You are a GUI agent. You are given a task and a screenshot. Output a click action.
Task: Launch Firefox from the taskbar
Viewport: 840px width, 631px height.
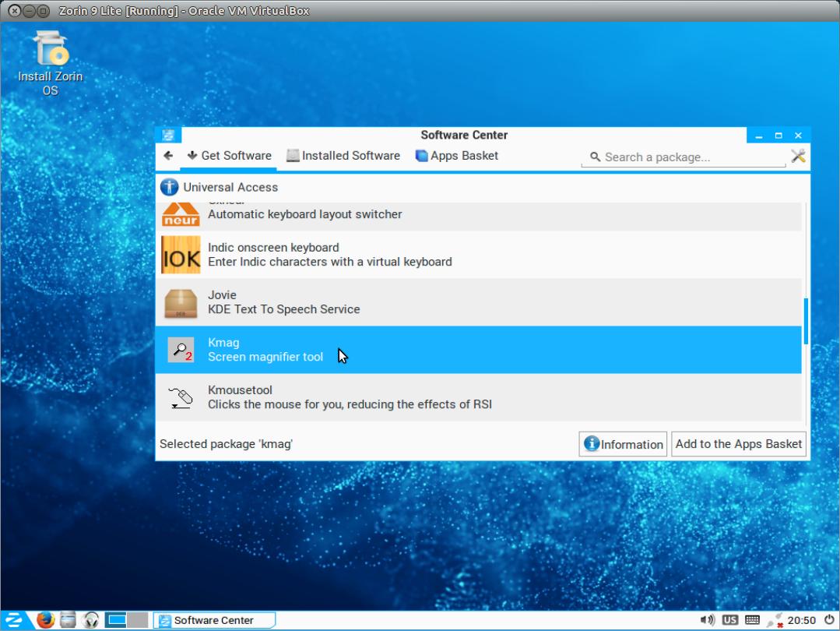46,620
